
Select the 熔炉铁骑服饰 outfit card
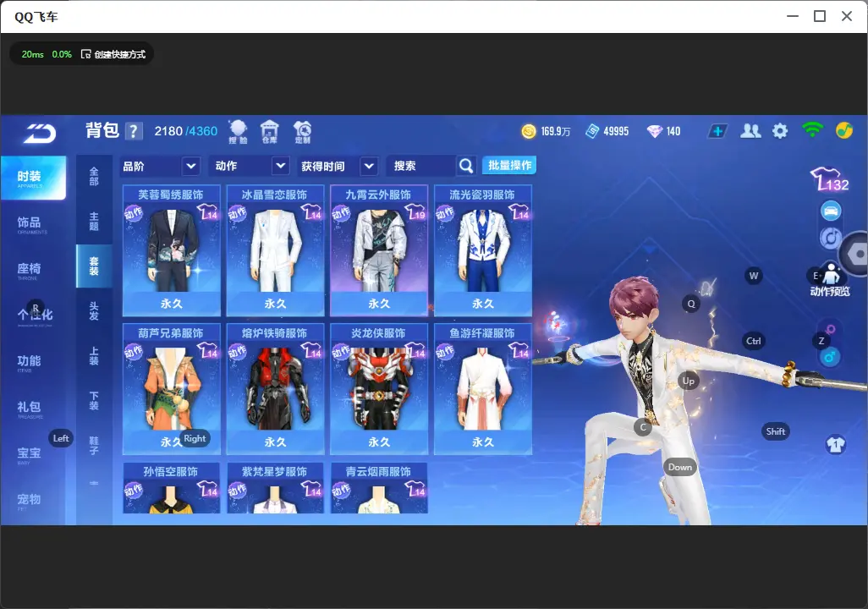pos(275,388)
